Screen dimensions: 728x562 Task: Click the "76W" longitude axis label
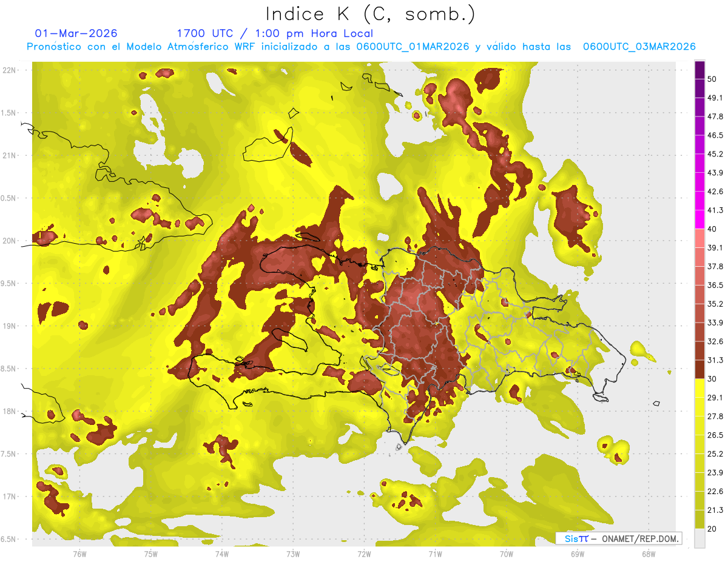79,554
